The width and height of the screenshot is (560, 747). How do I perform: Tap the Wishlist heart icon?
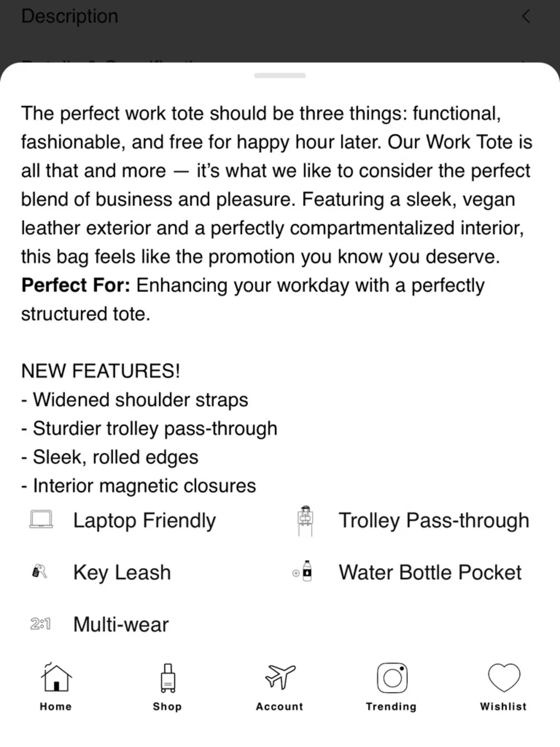[504, 677]
